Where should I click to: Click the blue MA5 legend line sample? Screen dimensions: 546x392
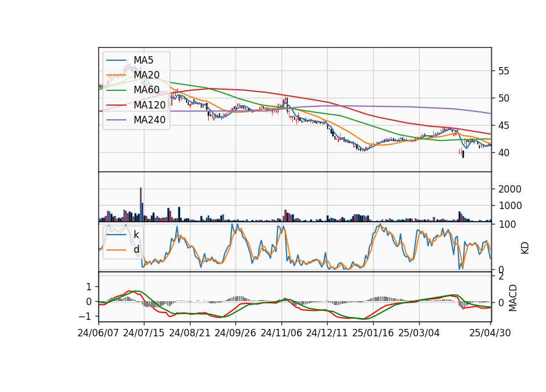(116, 60)
